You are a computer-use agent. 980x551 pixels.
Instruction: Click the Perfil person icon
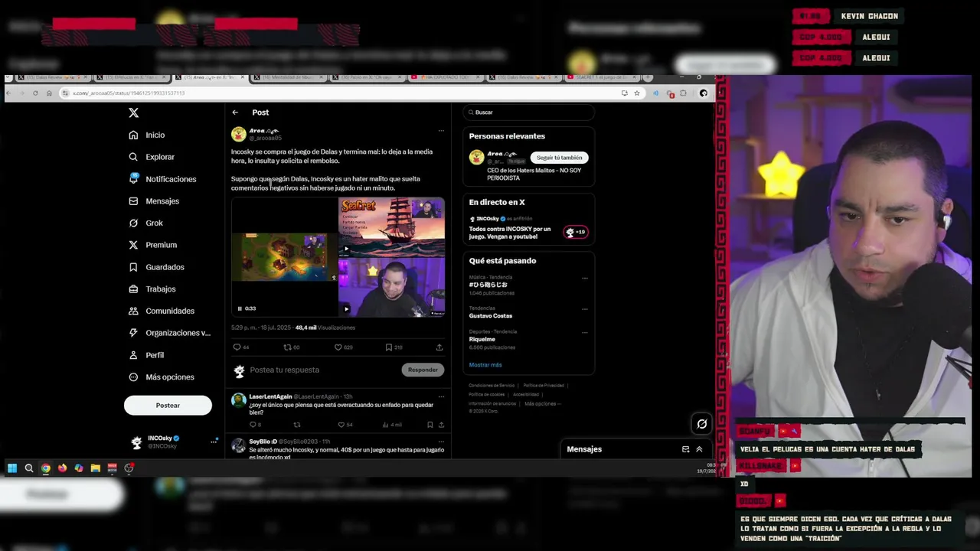pyautogui.click(x=133, y=355)
